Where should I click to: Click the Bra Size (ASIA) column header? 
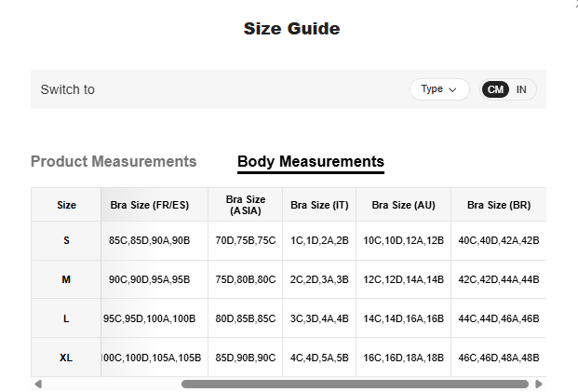(246, 205)
